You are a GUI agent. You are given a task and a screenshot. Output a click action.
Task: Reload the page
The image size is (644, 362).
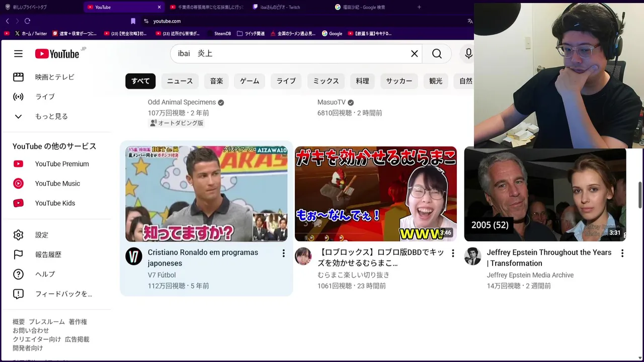(27, 21)
